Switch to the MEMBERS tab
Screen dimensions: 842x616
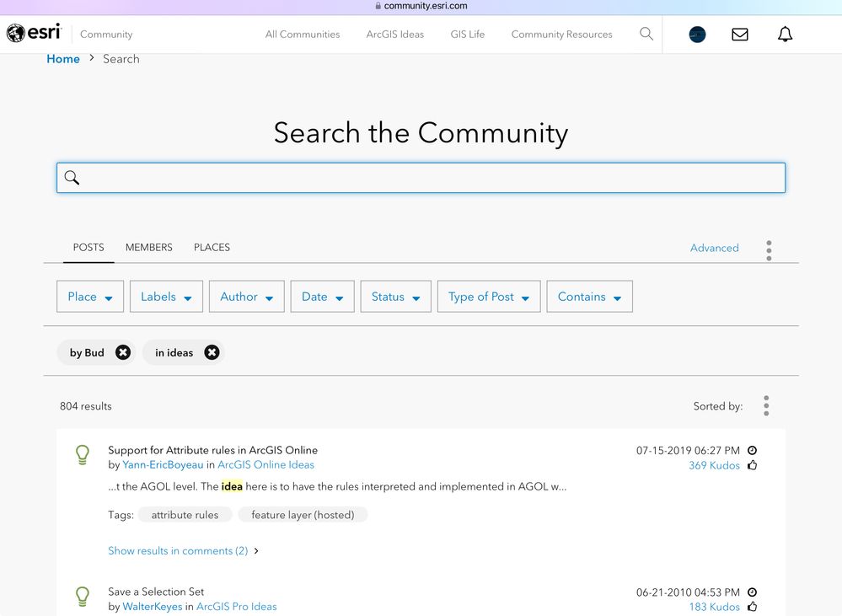point(148,247)
